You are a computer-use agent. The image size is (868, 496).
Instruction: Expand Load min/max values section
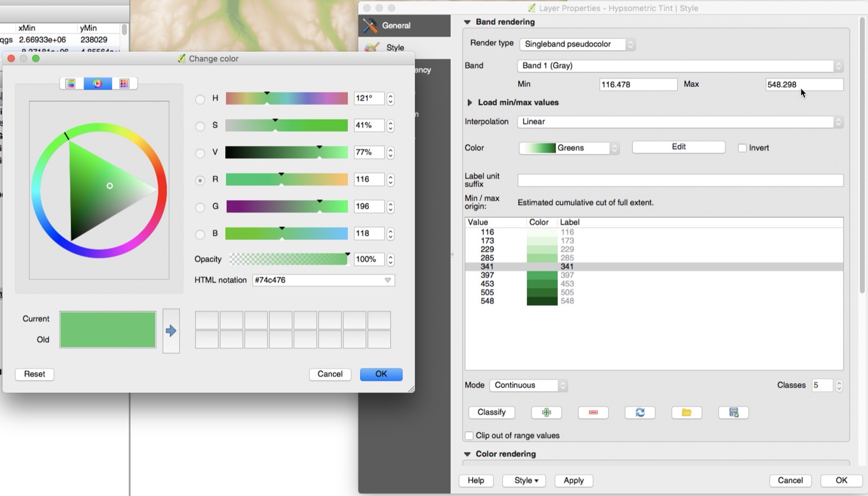470,102
